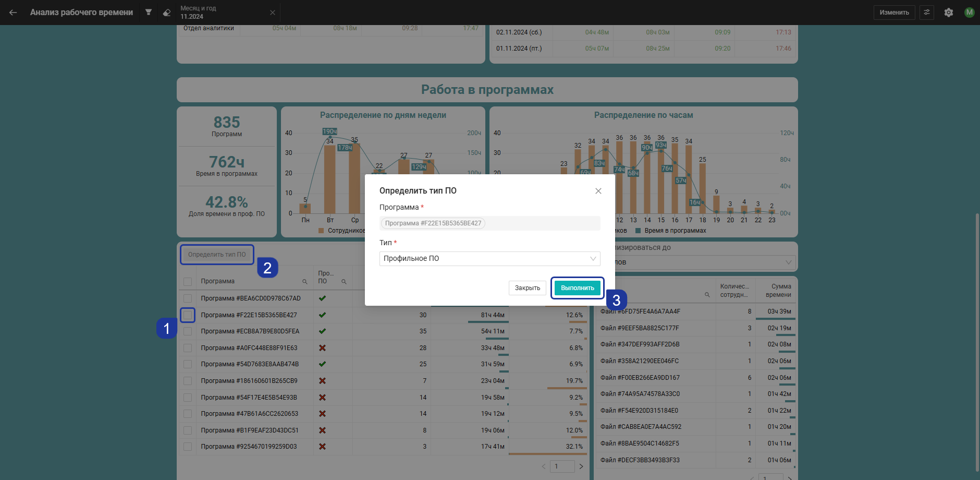Select row 'Файл #347DEF993AFF2D6B'
The image size is (980, 480).
pos(696,344)
